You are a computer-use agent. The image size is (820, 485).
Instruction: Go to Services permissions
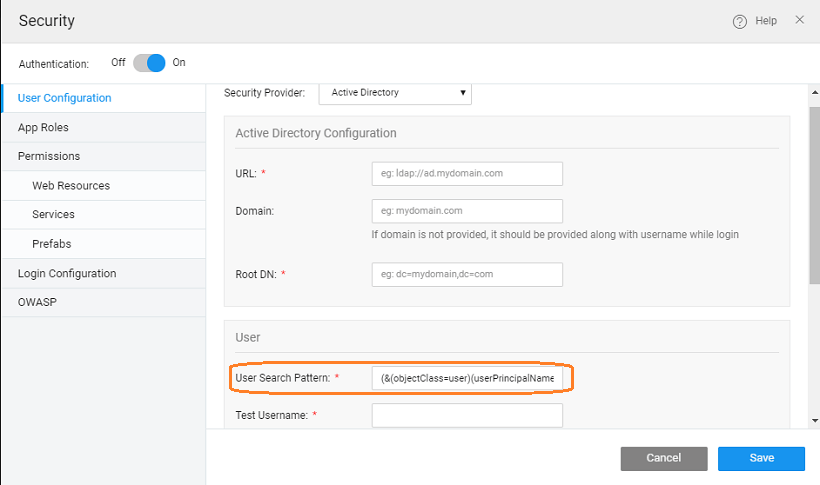click(x=53, y=214)
